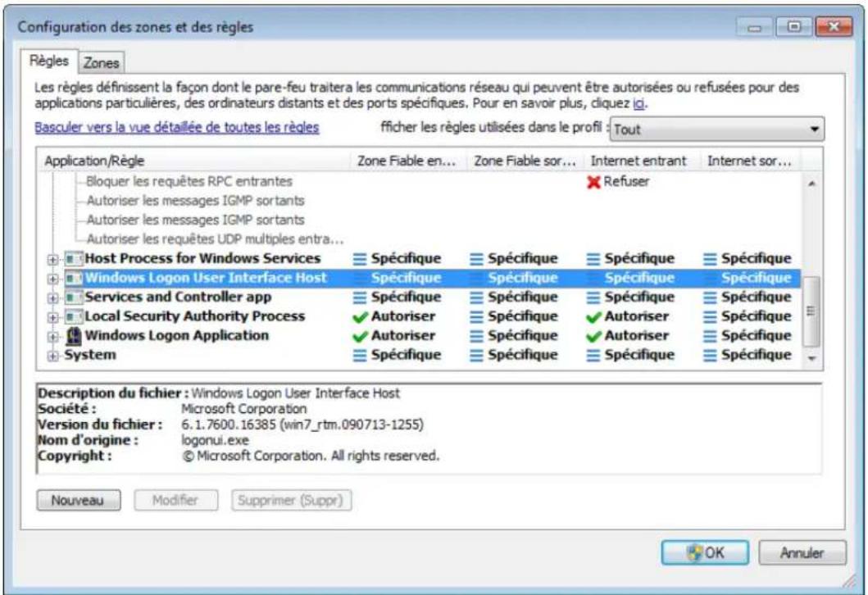The width and height of the screenshot is (868, 595).
Task: Click Spécifique icon for Host Process Internet sortant
Action: (x=710, y=259)
